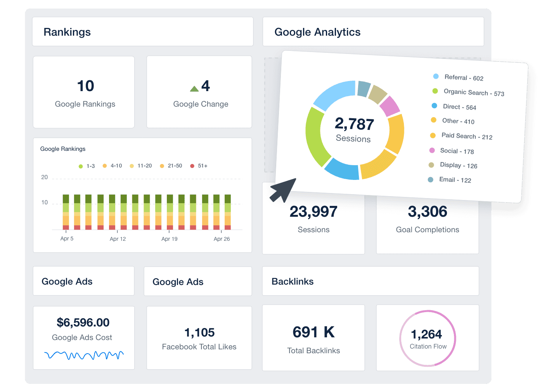Click the Direct traffic legend dot
Viewport: 549px width, 392px height.
[435, 105]
